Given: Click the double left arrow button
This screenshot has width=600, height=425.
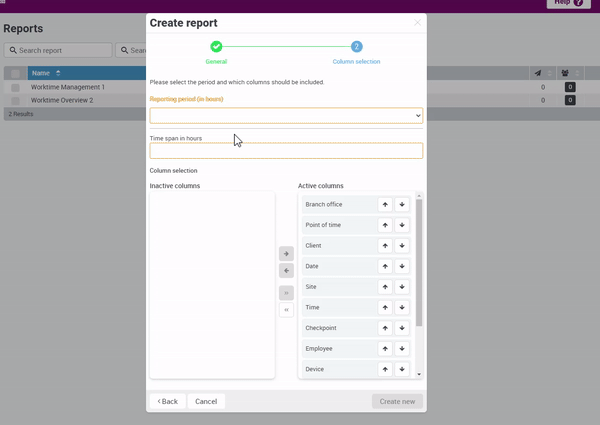Looking at the screenshot, I should pos(286,310).
